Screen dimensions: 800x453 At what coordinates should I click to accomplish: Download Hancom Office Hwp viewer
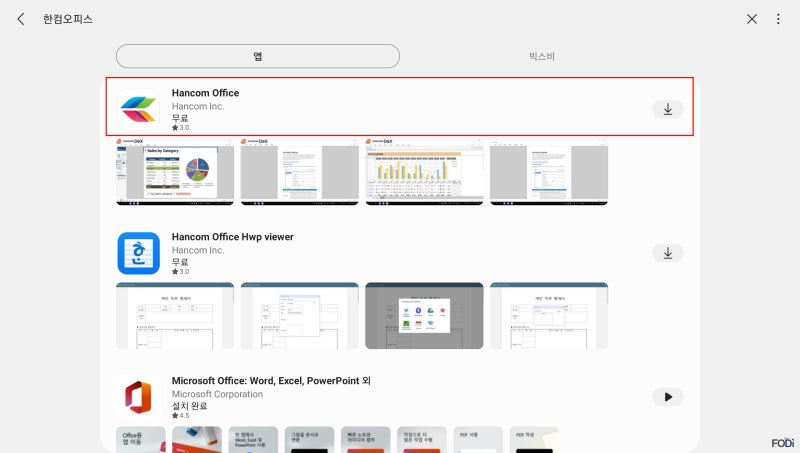(667, 253)
